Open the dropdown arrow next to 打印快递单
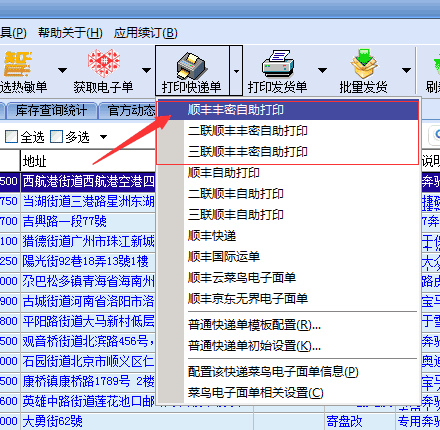This screenshot has height=430, width=440. [236, 71]
